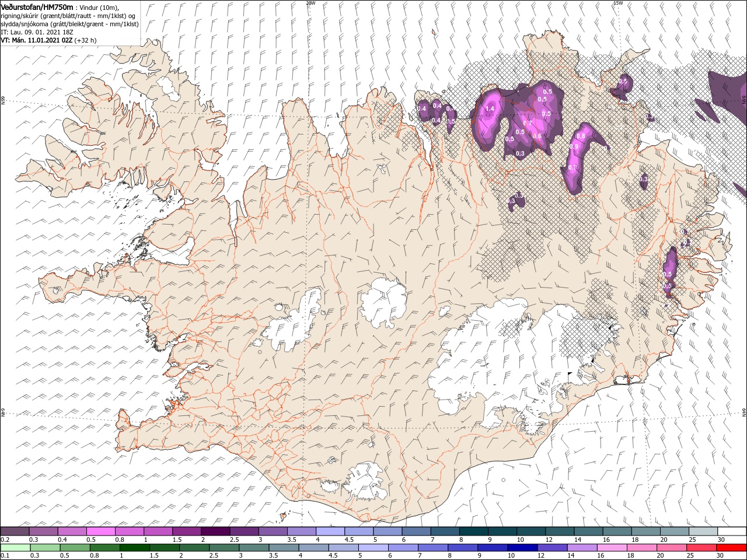The height and width of the screenshot is (560, 747).
Task: Pick bottom legend swatch between 0.1 and 0.3
Action: coord(15,548)
